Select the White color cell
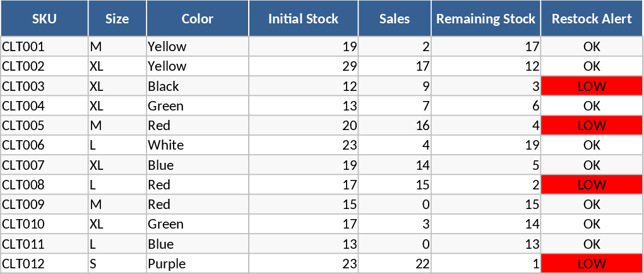The image size is (644, 274). click(198, 145)
